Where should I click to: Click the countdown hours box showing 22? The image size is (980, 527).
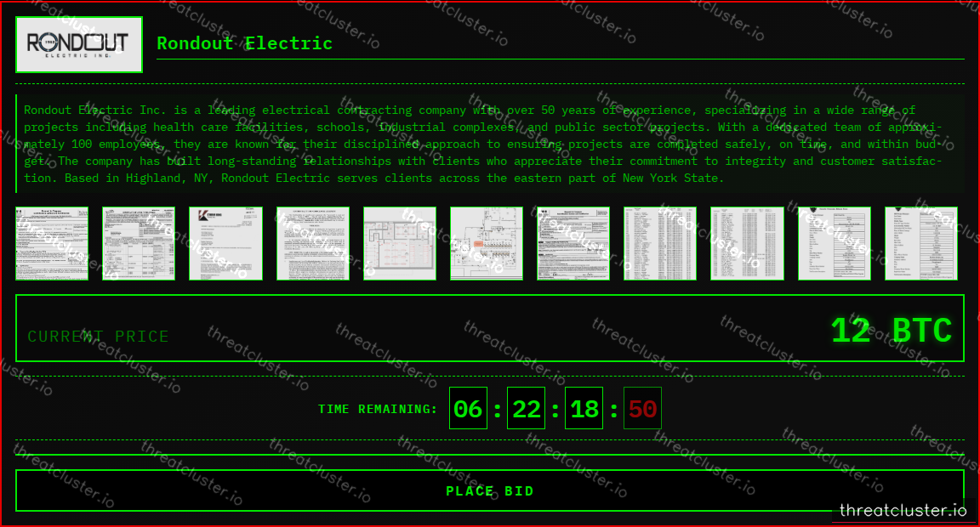(527, 408)
